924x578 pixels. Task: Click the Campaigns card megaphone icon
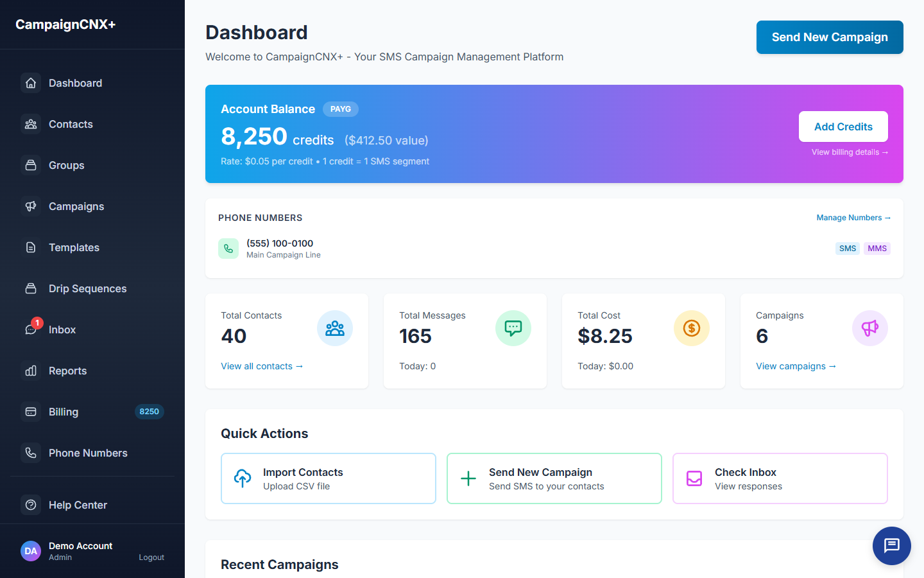point(870,328)
